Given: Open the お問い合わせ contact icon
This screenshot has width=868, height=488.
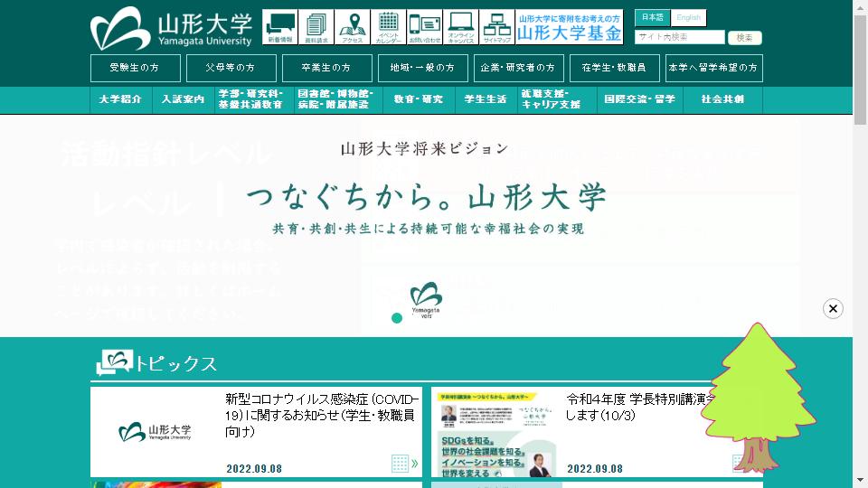Looking at the screenshot, I should pyautogui.click(x=425, y=26).
